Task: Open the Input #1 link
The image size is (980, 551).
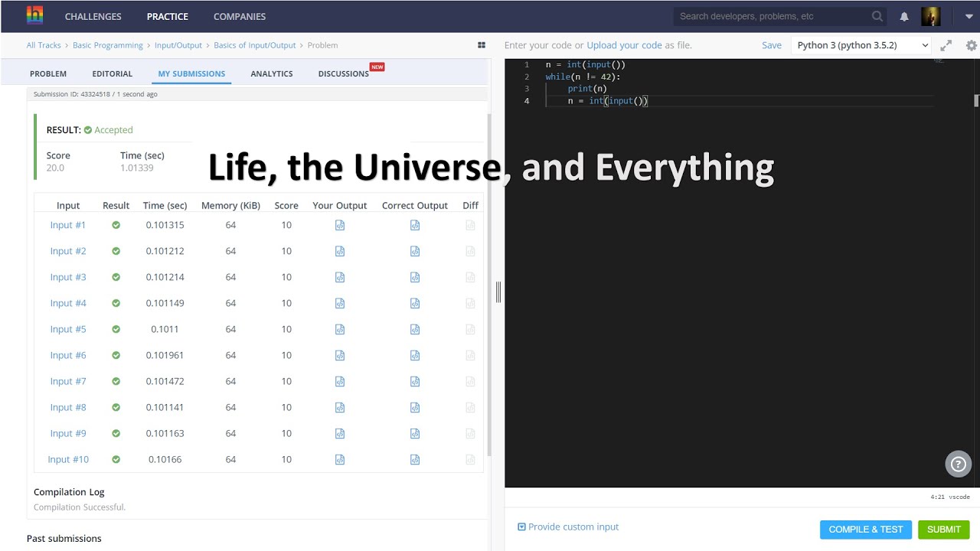Action: pos(68,225)
